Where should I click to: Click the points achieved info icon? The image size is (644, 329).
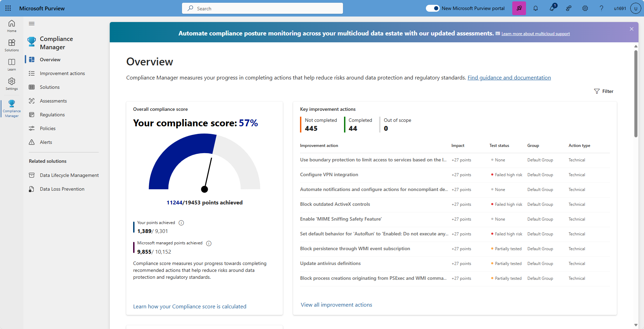tap(181, 223)
